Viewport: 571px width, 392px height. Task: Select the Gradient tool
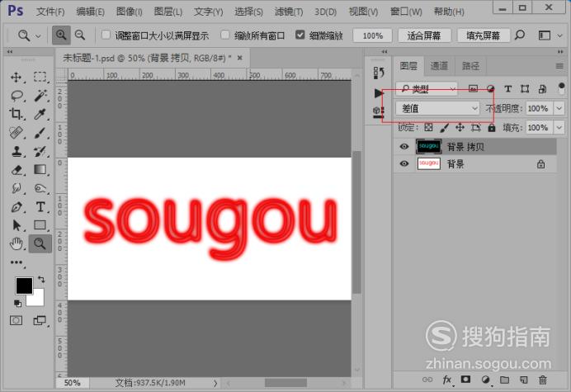pos(40,170)
